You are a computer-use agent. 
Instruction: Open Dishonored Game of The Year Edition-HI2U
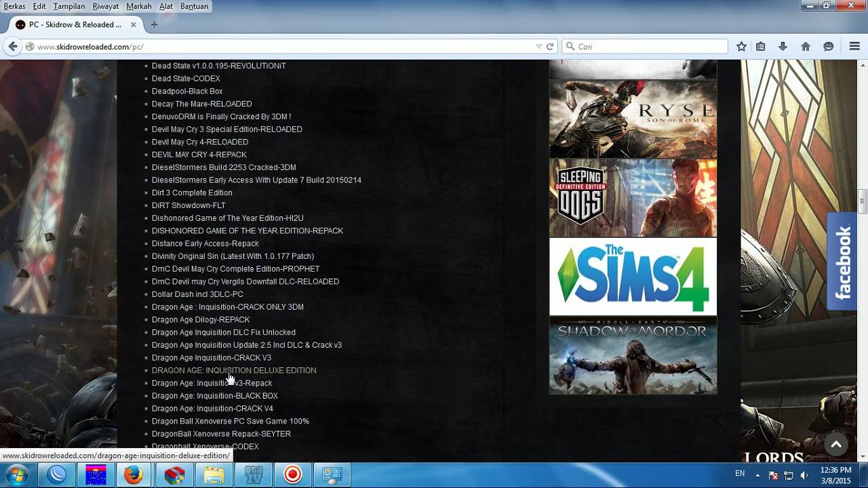click(x=228, y=218)
